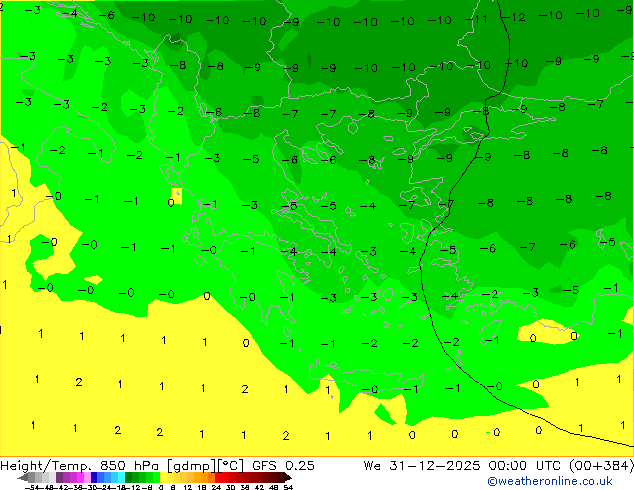The width and height of the screenshot is (634, 490).
Task: Click the 'Height/Temp. 850 hPa' title text
Action: click(x=80, y=466)
